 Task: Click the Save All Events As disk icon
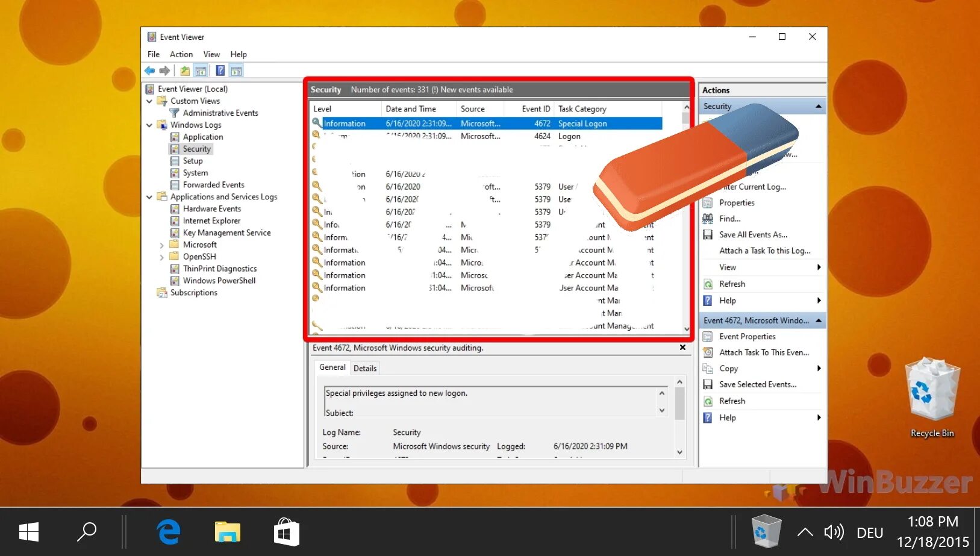click(708, 235)
